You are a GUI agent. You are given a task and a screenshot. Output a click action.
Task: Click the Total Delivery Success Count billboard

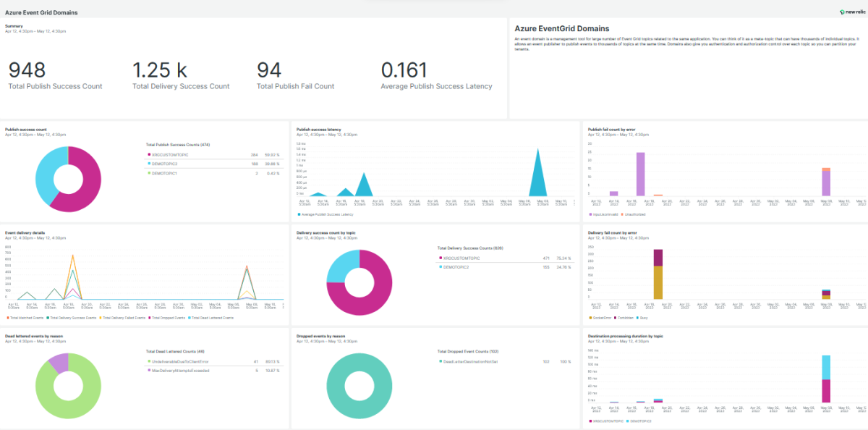(x=160, y=70)
